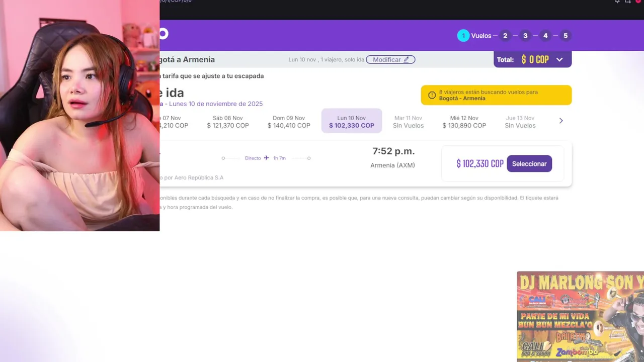The image size is (644, 362).
Task: Go to booking step 2 circle
Action: [x=505, y=36]
